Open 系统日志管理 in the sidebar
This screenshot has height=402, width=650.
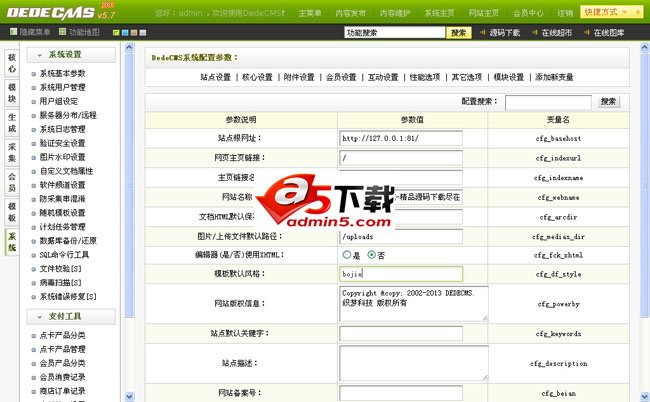tap(62, 129)
